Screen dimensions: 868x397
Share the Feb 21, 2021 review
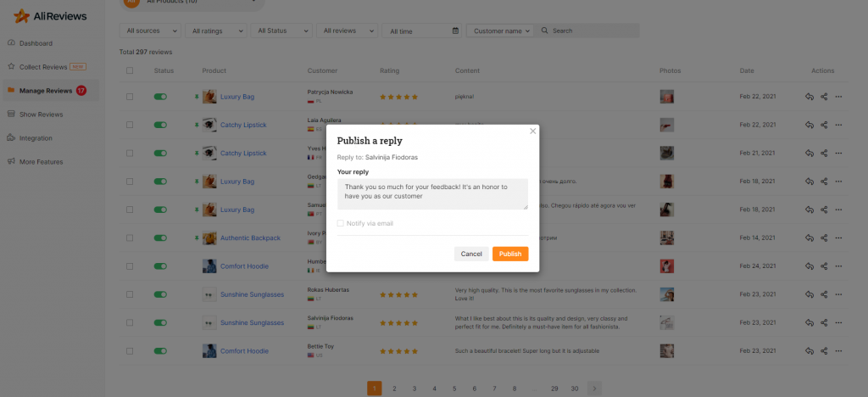coord(824,154)
